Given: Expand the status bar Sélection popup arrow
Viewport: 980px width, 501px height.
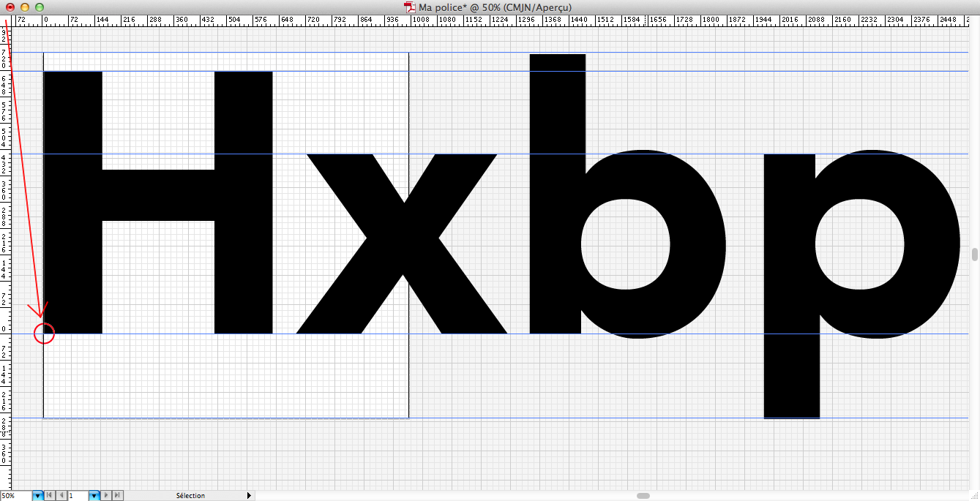Looking at the screenshot, I should click(249, 496).
